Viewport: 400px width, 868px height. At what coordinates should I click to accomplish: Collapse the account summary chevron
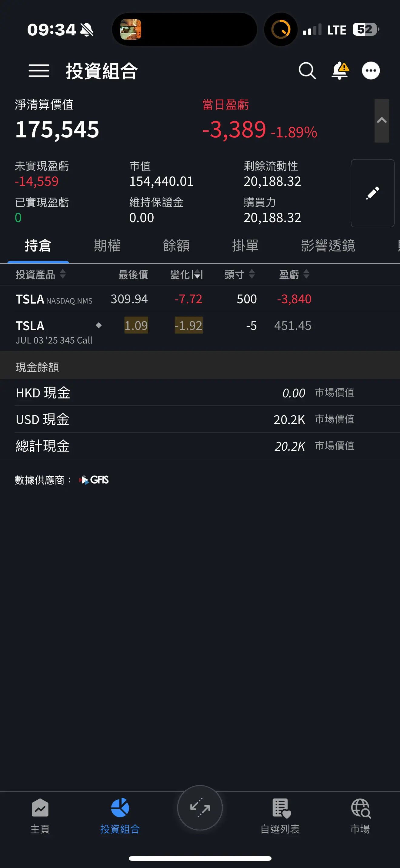coord(382,120)
